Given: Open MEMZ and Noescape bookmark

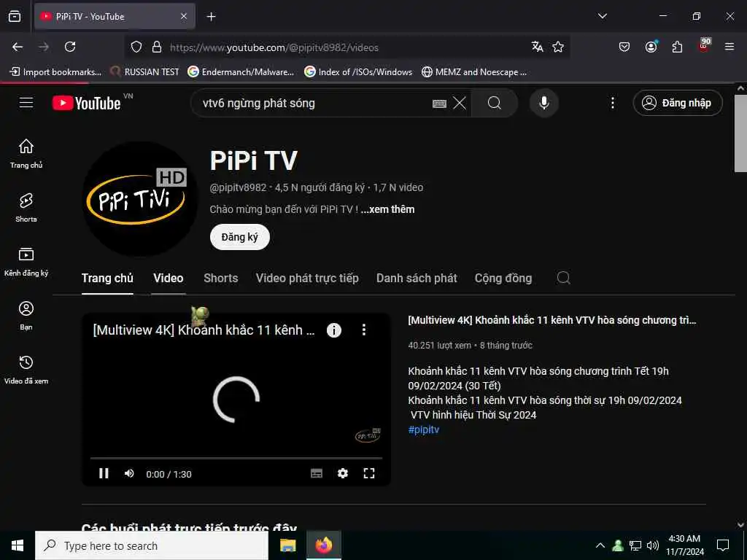Looking at the screenshot, I should pos(474,72).
